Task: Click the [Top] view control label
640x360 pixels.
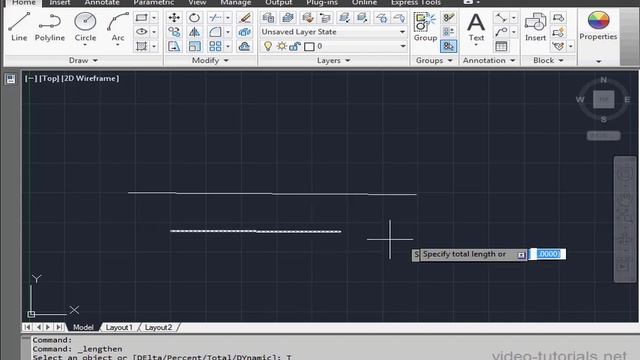Action: click(49, 78)
